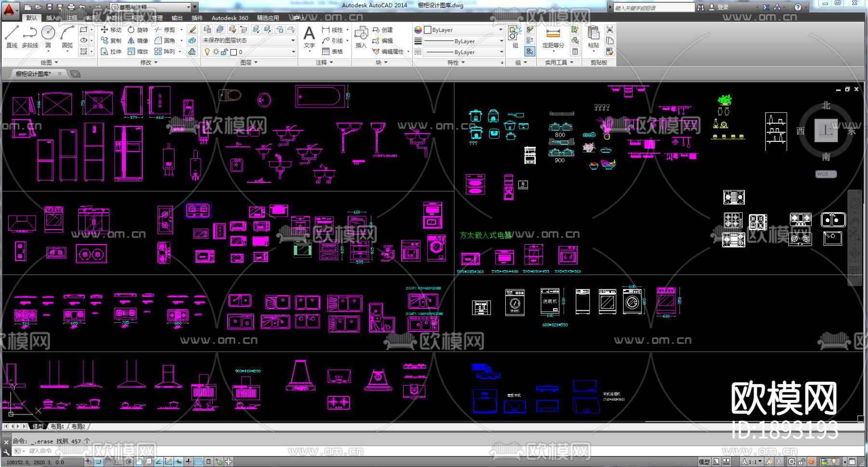This screenshot has height=467, width=868.
Task: Toggle the layer on/off lightbulb for layer 0
Action: tap(207, 52)
